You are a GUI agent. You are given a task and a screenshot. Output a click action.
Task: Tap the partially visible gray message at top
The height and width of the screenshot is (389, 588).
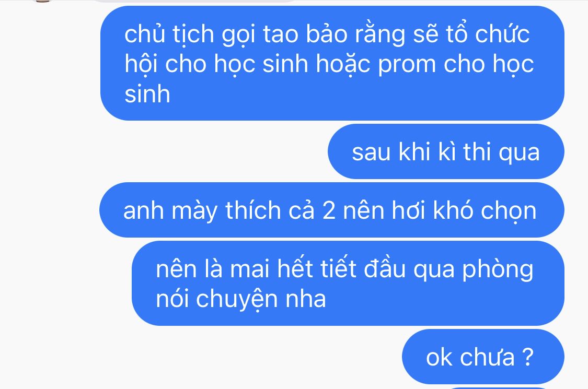click(195, 1)
